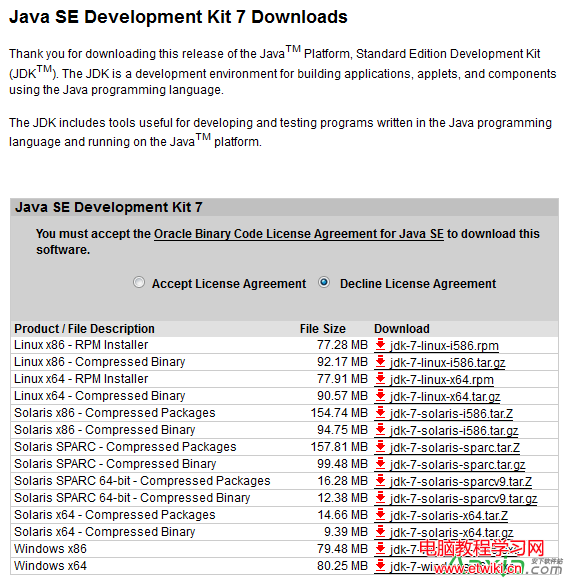The image size is (570, 585).
Task: Click 'Linux x86 - RPM Installer' description
Action: click(x=81, y=345)
